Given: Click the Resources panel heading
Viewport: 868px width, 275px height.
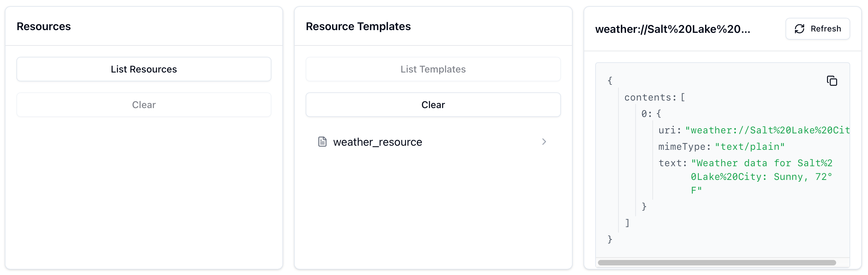Looking at the screenshot, I should tap(44, 26).
